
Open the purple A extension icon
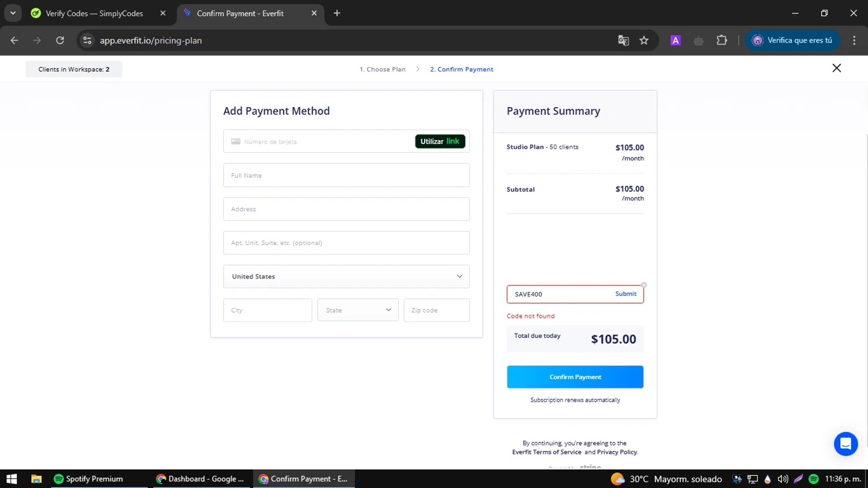click(x=675, y=41)
